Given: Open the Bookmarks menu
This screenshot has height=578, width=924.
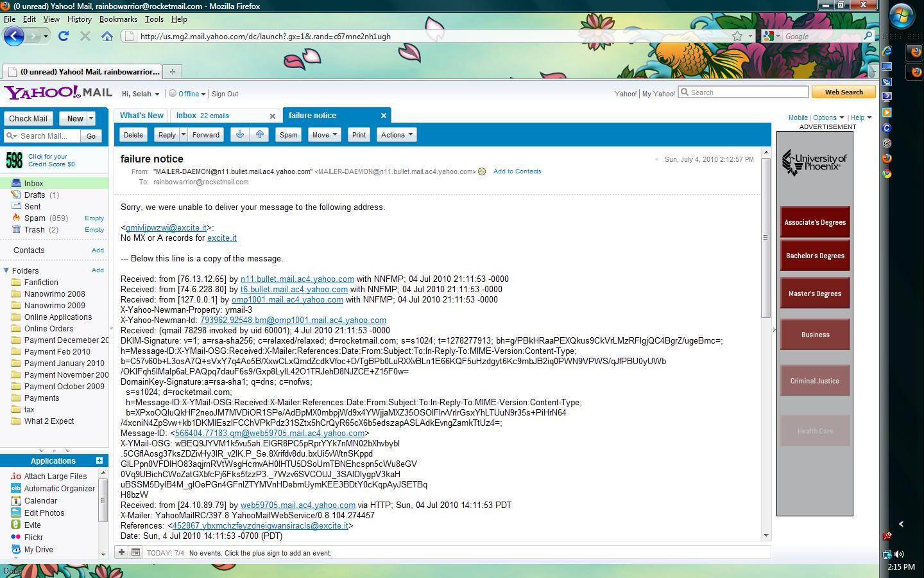Looking at the screenshot, I should point(118,19).
